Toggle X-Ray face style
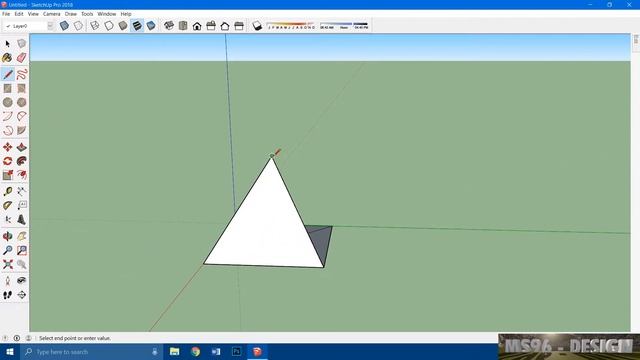The height and width of the screenshot is (360, 640). [x=64, y=26]
